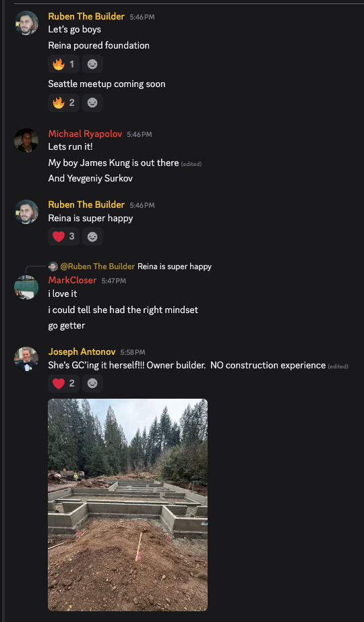This screenshot has height=622, width=364.
Task: Click the small reply avatar above MarkCloser
Action: [x=53, y=266]
